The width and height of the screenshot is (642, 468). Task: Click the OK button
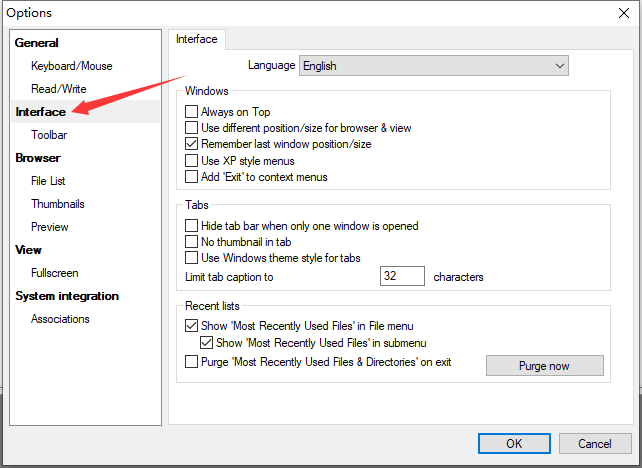point(513,443)
